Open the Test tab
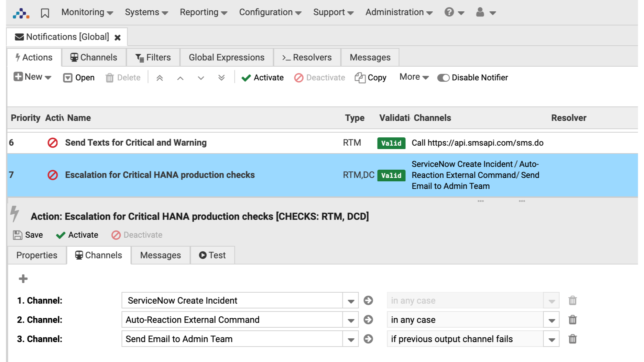 (212, 255)
